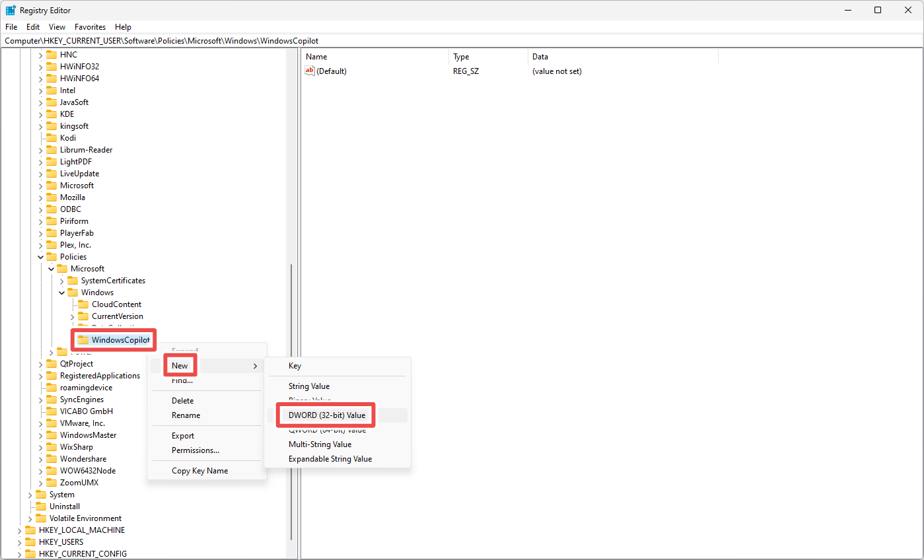Click the CurrentVersion folder icon

83,316
